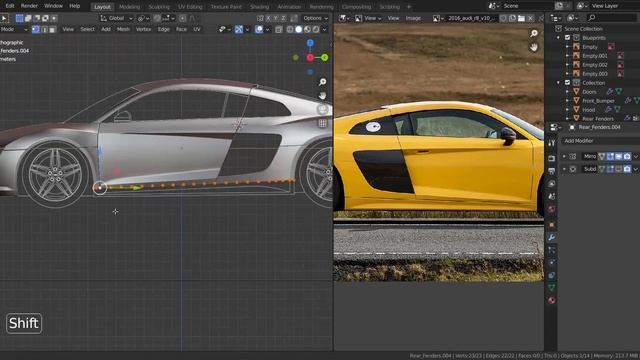Toggle Blueprints collection checkbox
This screenshot has height=360, width=640.
coord(567,38)
